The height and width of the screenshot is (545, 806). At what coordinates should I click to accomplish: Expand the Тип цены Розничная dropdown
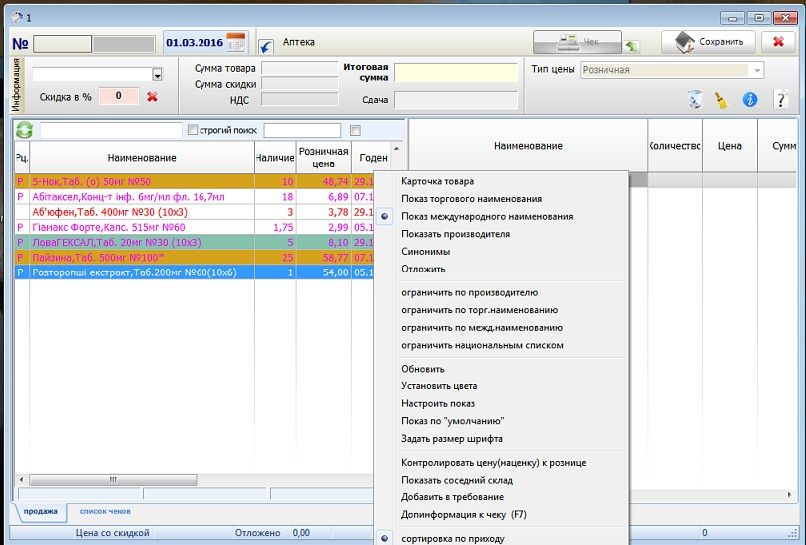tap(757, 70)
